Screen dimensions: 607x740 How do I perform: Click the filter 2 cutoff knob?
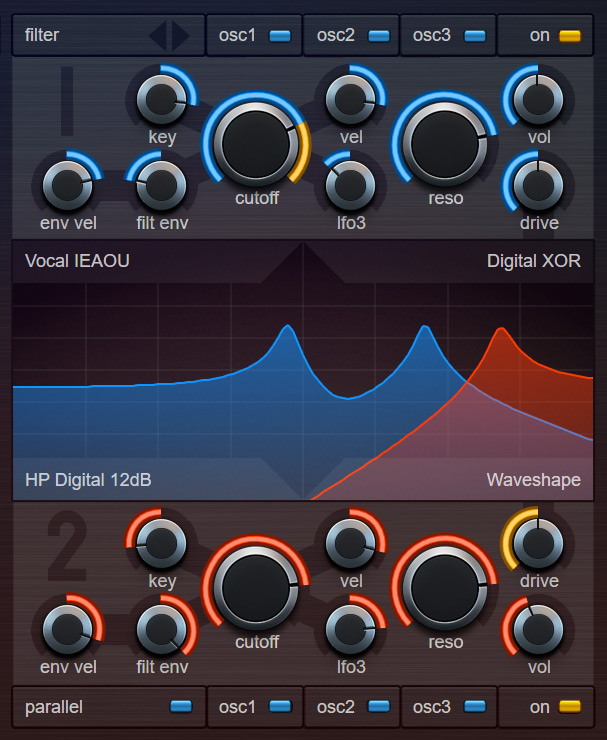257,585
